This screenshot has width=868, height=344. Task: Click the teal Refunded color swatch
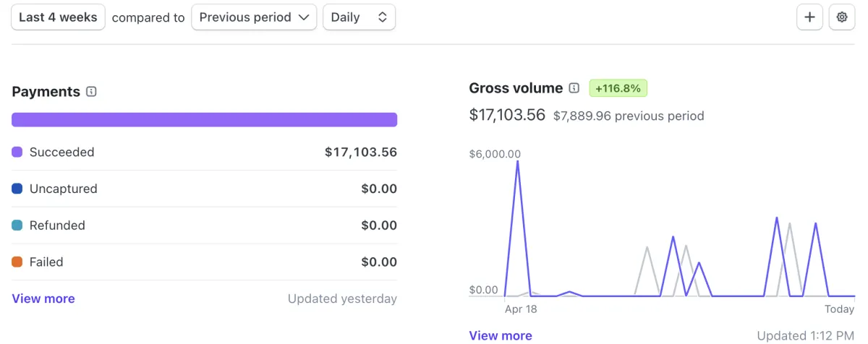[17, 225]
